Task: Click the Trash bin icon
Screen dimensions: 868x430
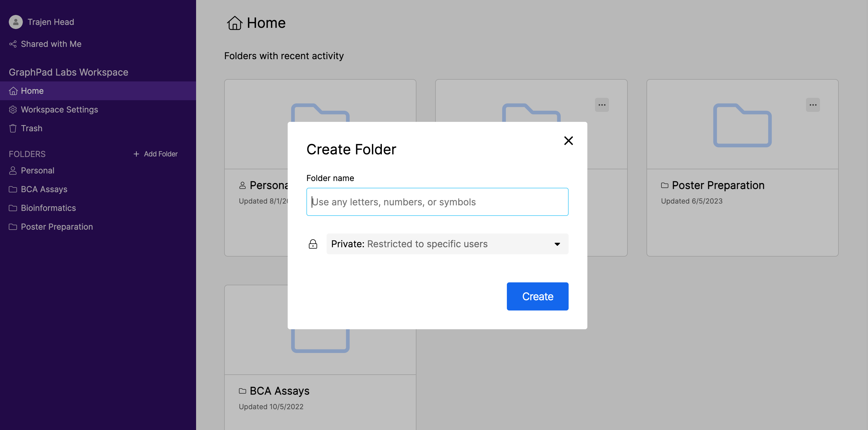Action: tap(13, 129)
